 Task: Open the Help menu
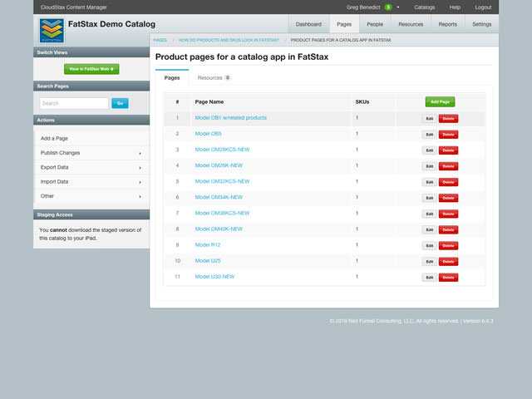(455, 7)
